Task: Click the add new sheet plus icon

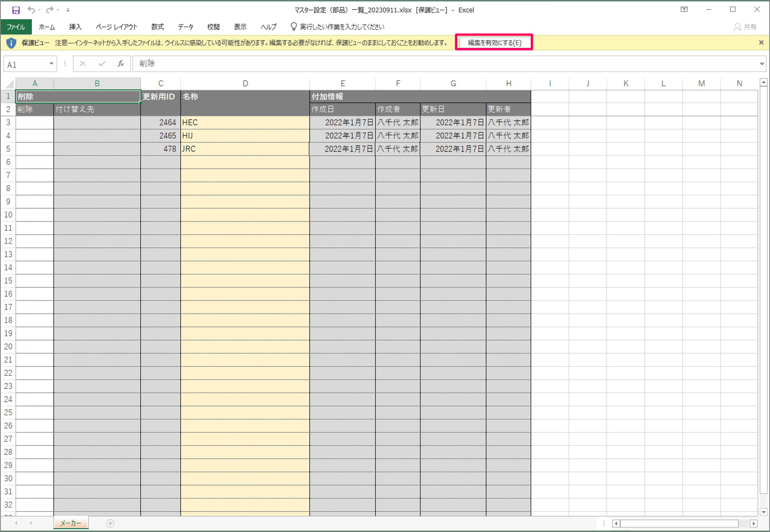Action: coord(110,523)
